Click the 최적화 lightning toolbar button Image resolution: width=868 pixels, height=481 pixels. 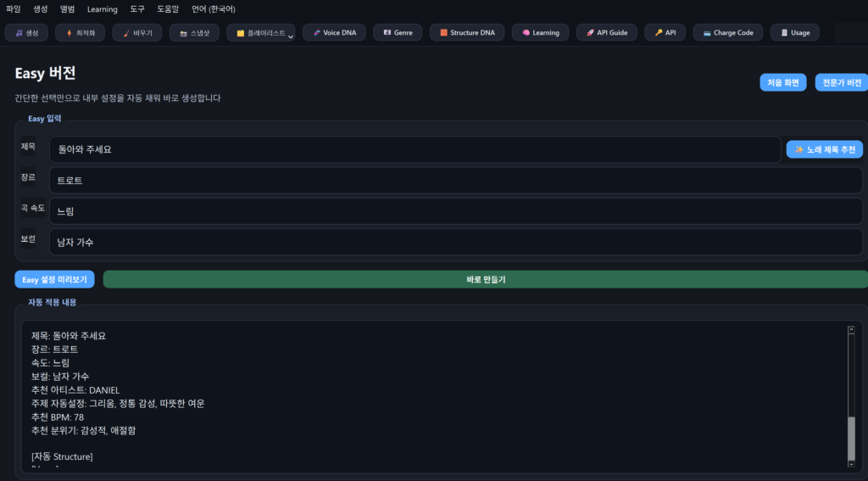81,33
